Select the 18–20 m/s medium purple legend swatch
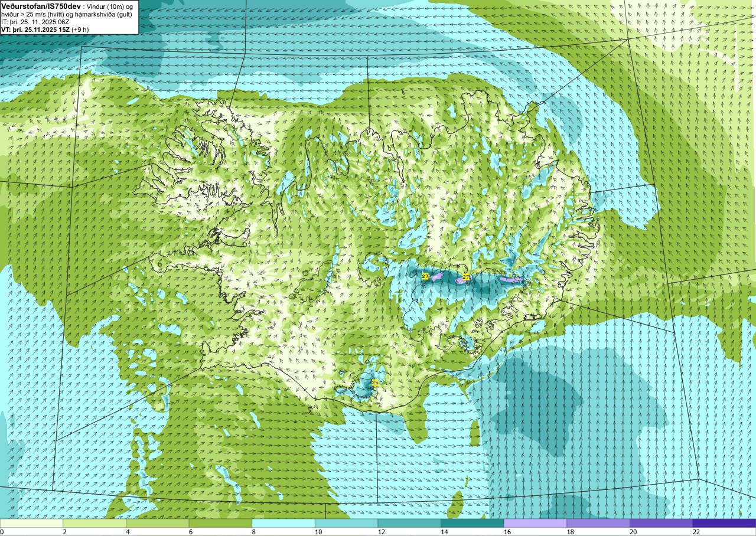The width and height of the screenshot is (756, 536). [x=598, y=523]
